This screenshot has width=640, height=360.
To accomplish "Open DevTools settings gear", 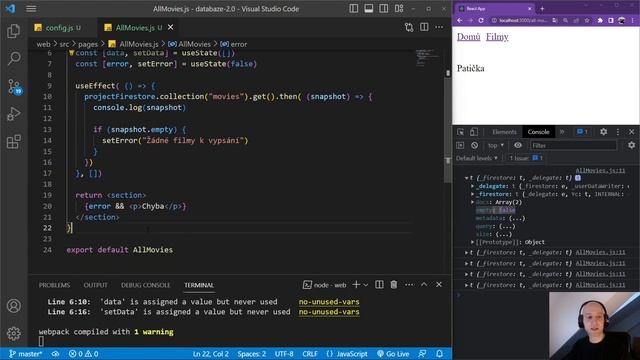I will 604,131.
